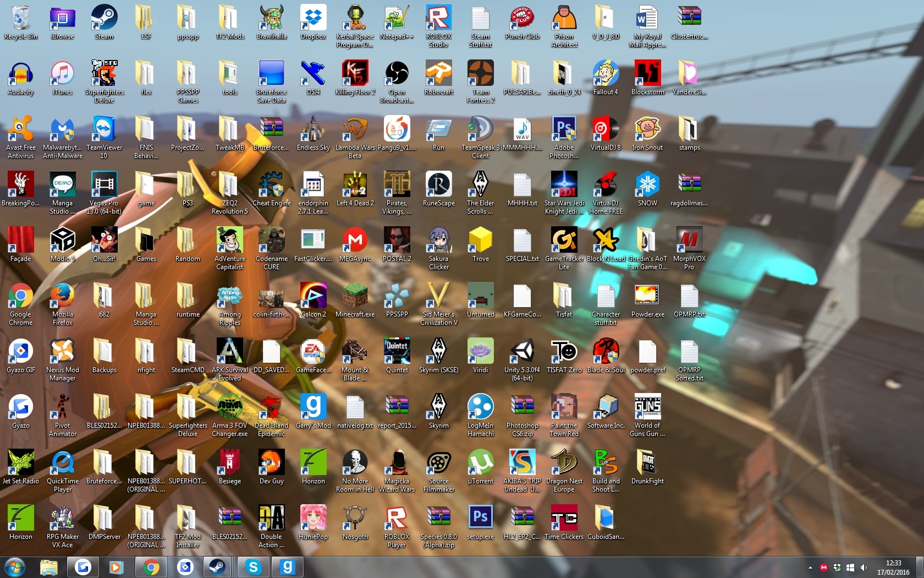This screenshot has height=578, width=924.
Task: Click the Prison Architect desktop shortcut
Action: [564, 26]
